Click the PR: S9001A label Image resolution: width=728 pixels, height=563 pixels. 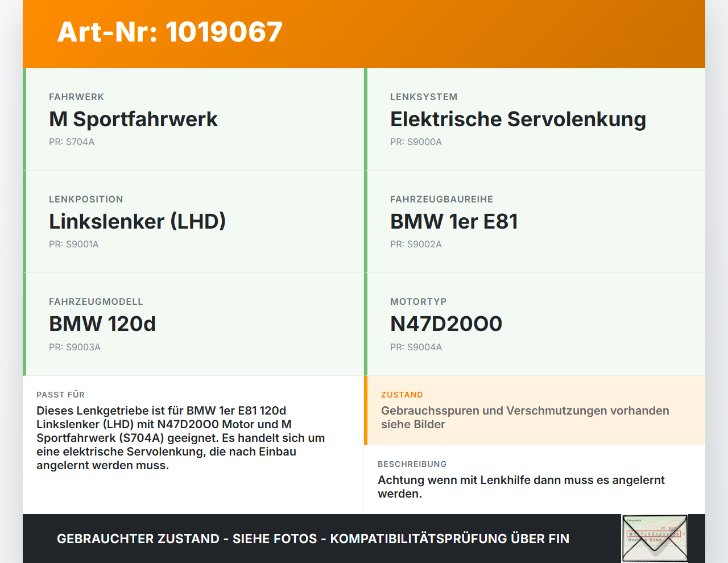click(74, 244)
